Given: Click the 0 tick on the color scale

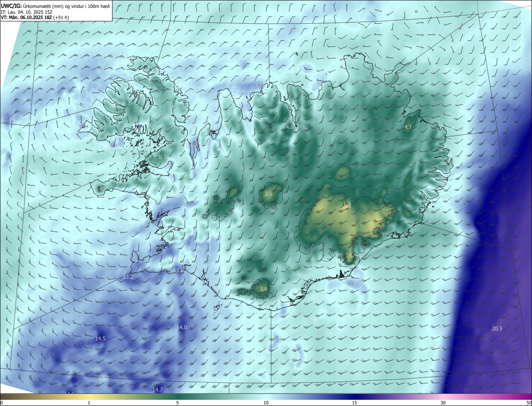Looking at the screenshot, I should (x=2, y=403).
